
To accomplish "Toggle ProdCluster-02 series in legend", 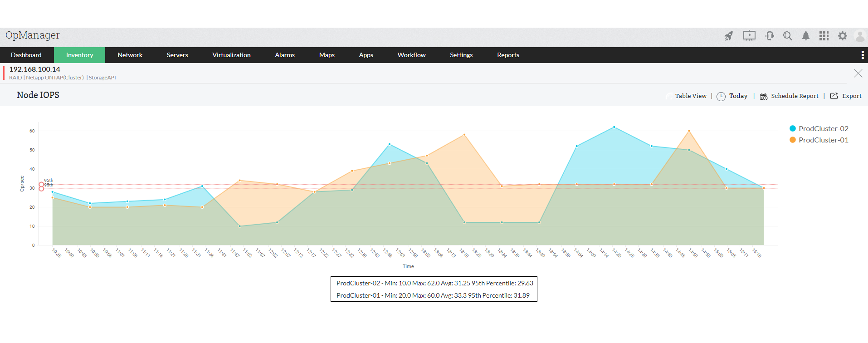I will tap(819, 128).
